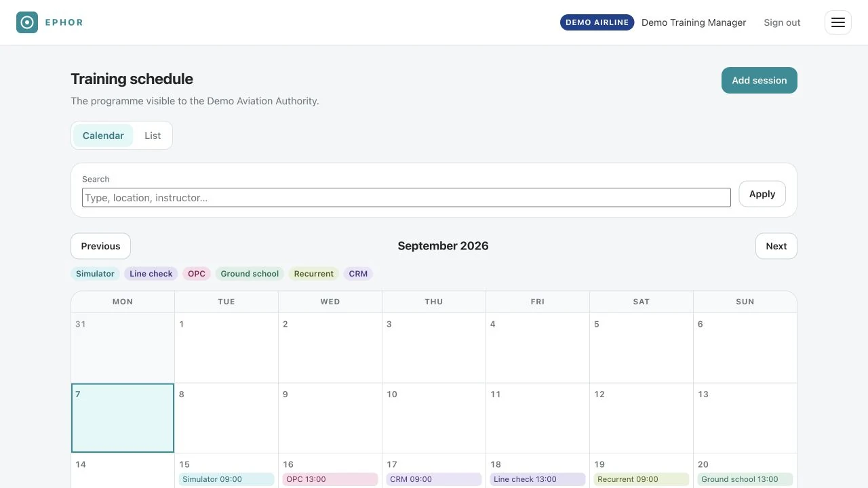Select the day 13 calendar cell
Image resolution: width=868 pixels, height=488 pixels.
tap(745, 418)
